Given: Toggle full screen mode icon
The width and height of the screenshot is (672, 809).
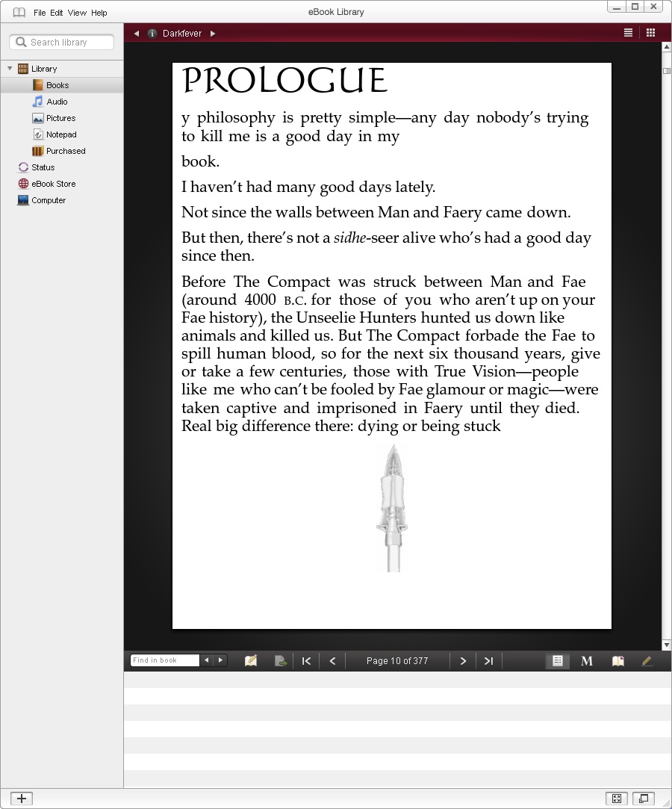Looking at the screenshot, I should (616, 798).
